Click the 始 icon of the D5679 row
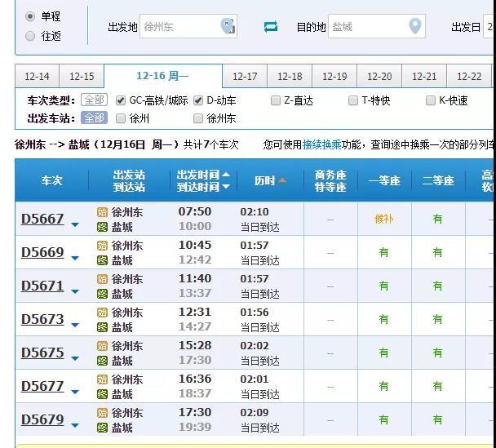The width and height of the screenshot is (496, 448). [102, 413]
